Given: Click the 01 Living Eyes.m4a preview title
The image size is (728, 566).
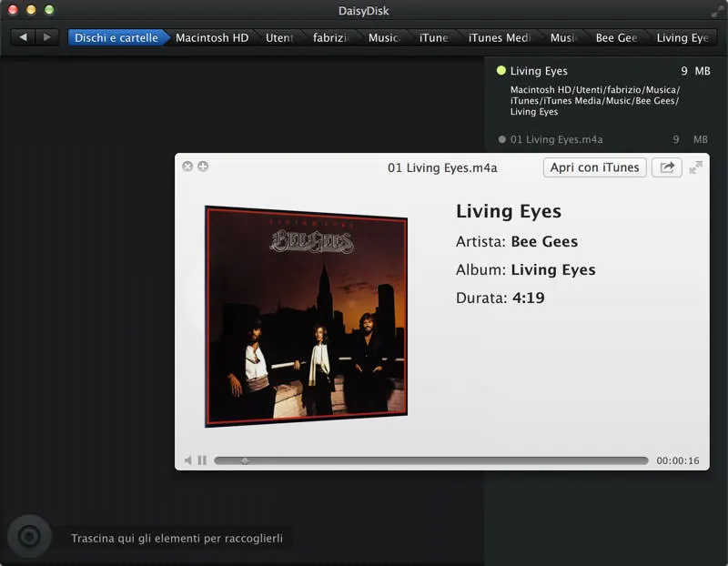Looking at the screenshot, I should click(442, 167).
